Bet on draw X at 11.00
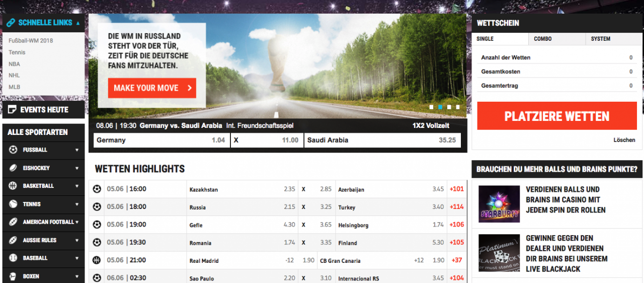644x283 pixels. [x=267, y=140]
